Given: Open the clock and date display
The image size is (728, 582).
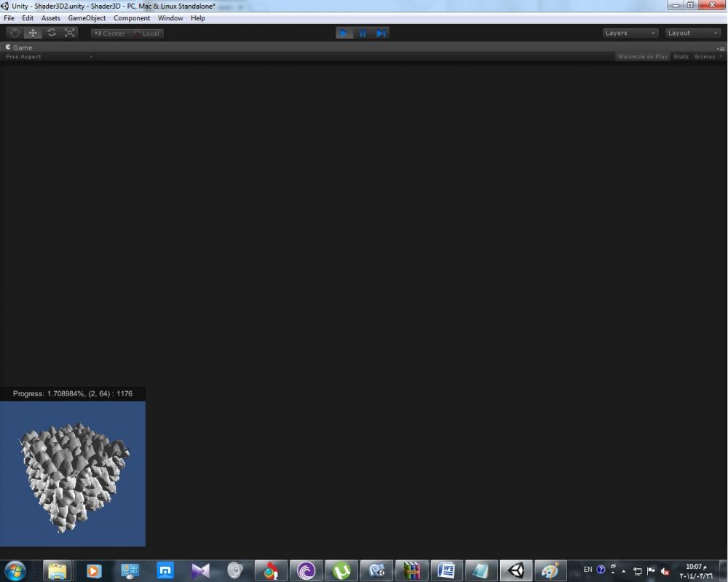Looking at the screenshot, I should click(695, 571).
